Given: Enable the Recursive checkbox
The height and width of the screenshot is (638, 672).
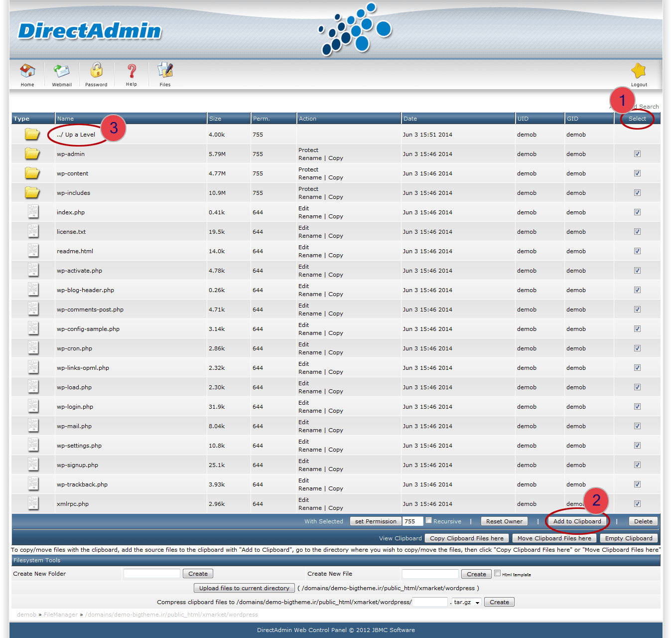Looking at the screenshot, I should [428, 520].
